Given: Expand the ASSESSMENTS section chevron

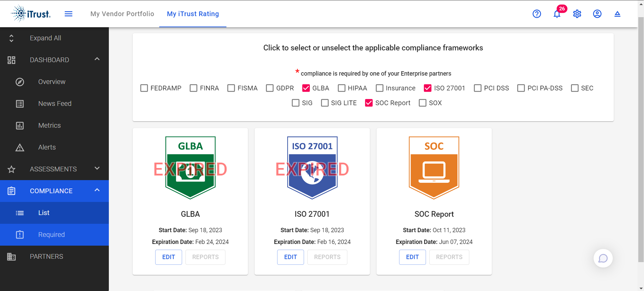Looking at the screenshot, I should point(97,168).
